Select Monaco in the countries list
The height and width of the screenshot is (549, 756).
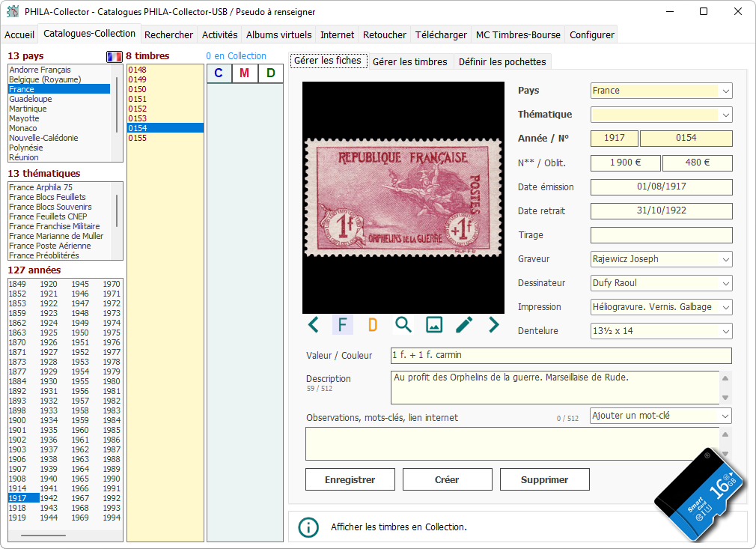[59, 128]
